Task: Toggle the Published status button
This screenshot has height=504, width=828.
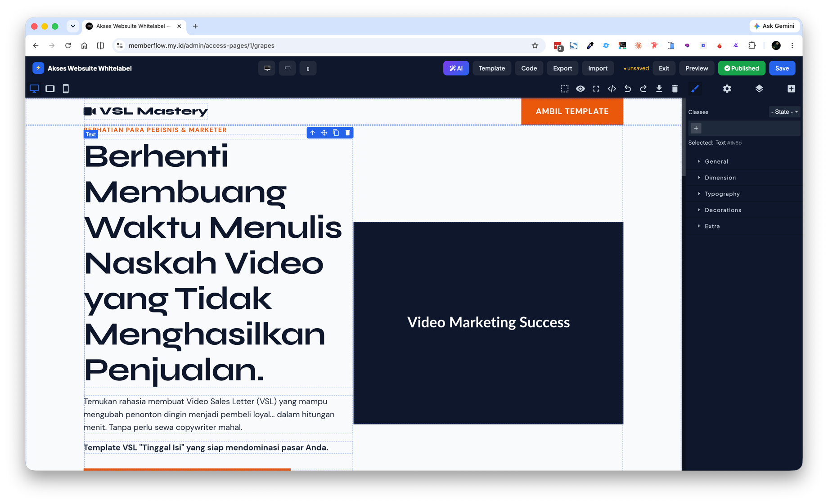Action: (742, 68)
